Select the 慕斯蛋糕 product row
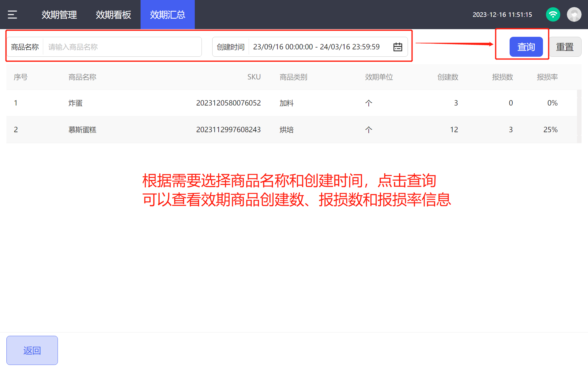This screenshot has width=588, height=368. click(x=82, y=130)
